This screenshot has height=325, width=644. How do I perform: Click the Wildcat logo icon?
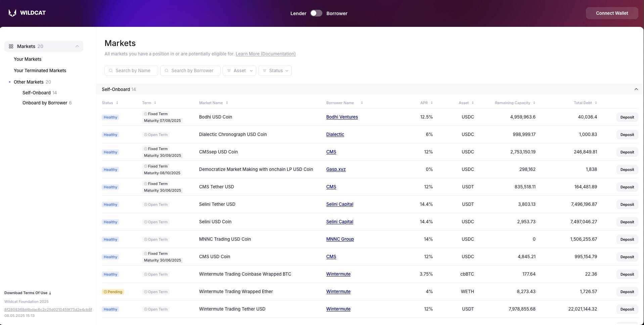[x=12, y=13]
